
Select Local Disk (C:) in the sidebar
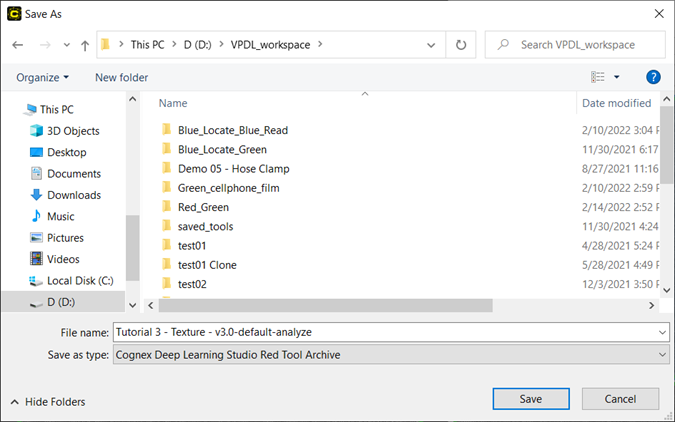click(80, 281)
